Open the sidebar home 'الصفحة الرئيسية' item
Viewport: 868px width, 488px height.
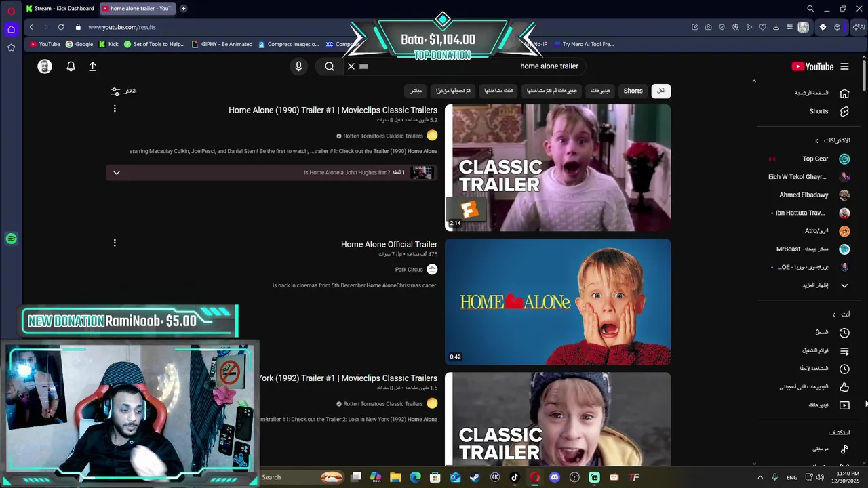pyautogui.click(x=822, y=93)
